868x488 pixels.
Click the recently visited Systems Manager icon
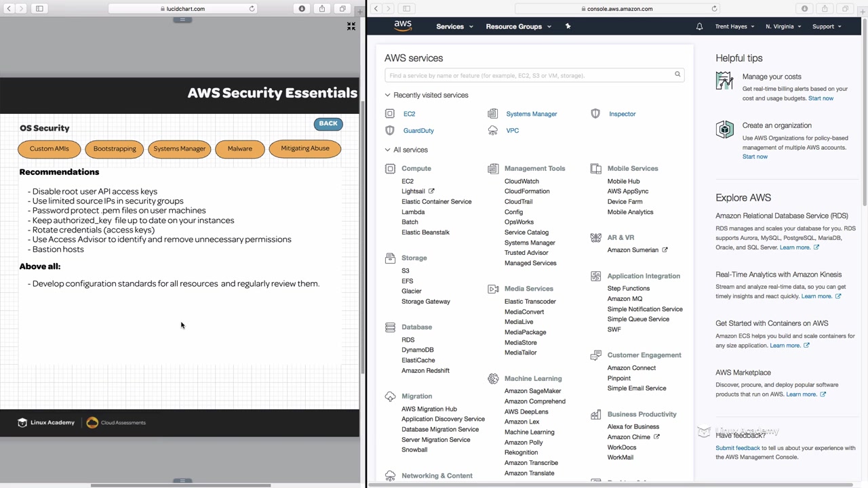point(493,114)
